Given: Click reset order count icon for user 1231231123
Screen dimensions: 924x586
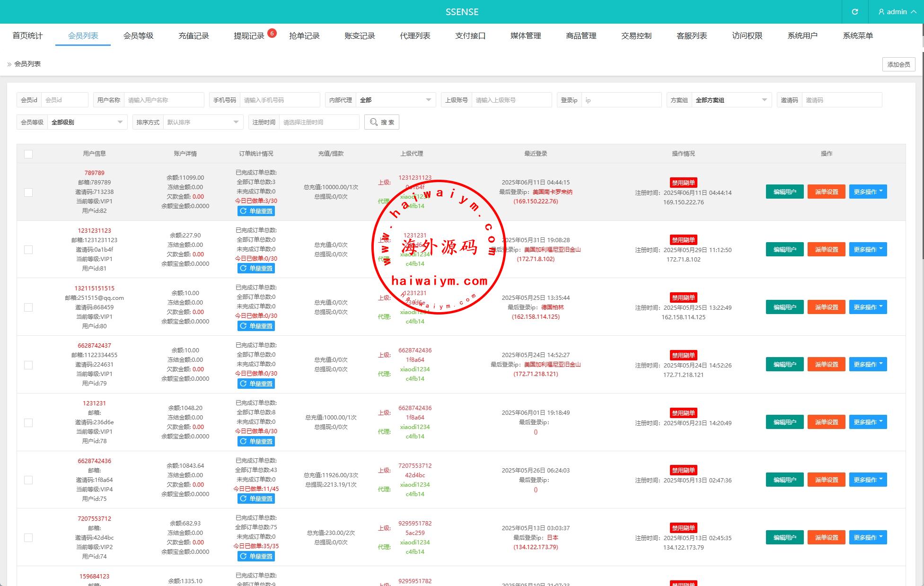Looking at the screenshot, I should tap(243, 268).
